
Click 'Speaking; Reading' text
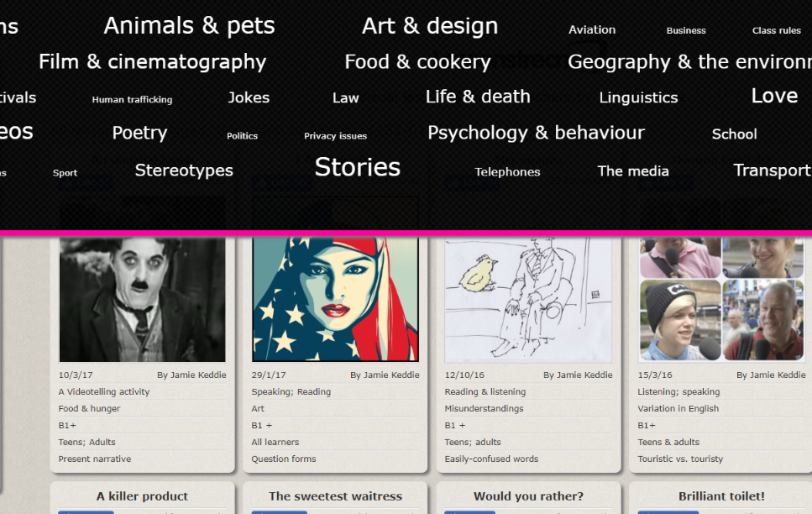point(291,392)
